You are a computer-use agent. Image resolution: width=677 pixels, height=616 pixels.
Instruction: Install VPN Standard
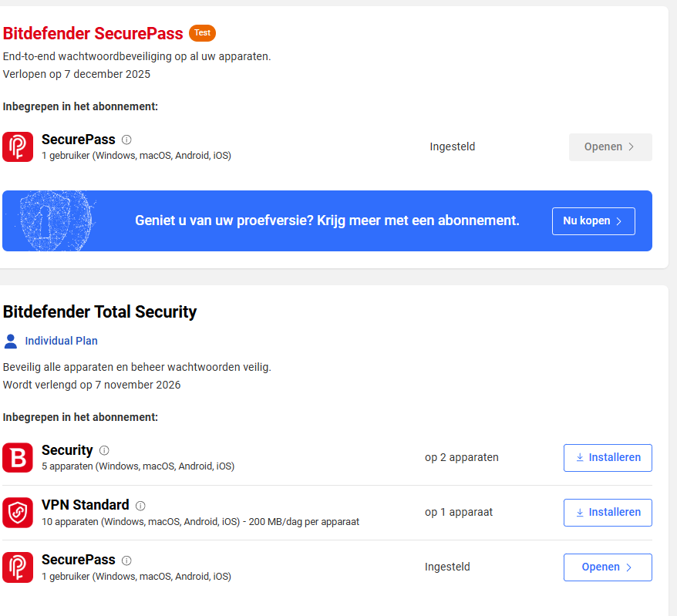point(608,513)
